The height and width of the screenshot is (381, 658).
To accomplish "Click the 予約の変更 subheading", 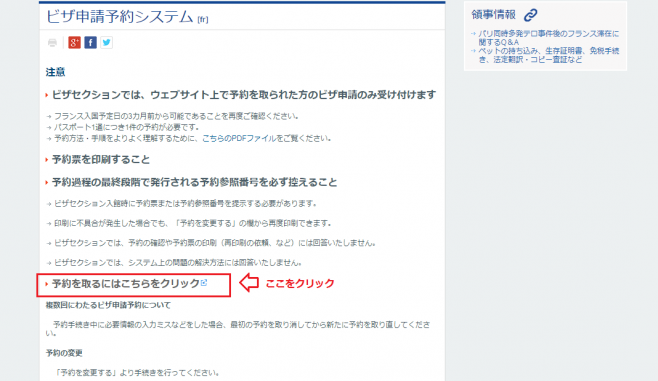I will pos(64,353).
